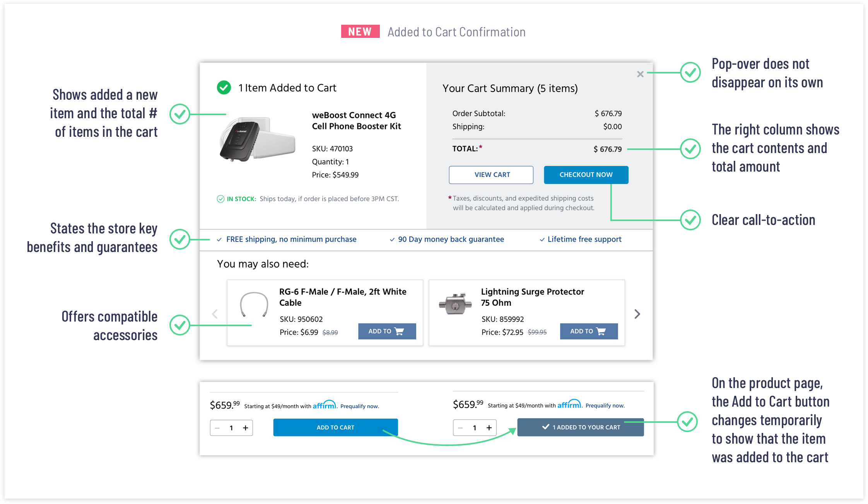Click left Prequalify now Affirm link
Viewport: 868px width, 504px height.
tap(359, 406)
